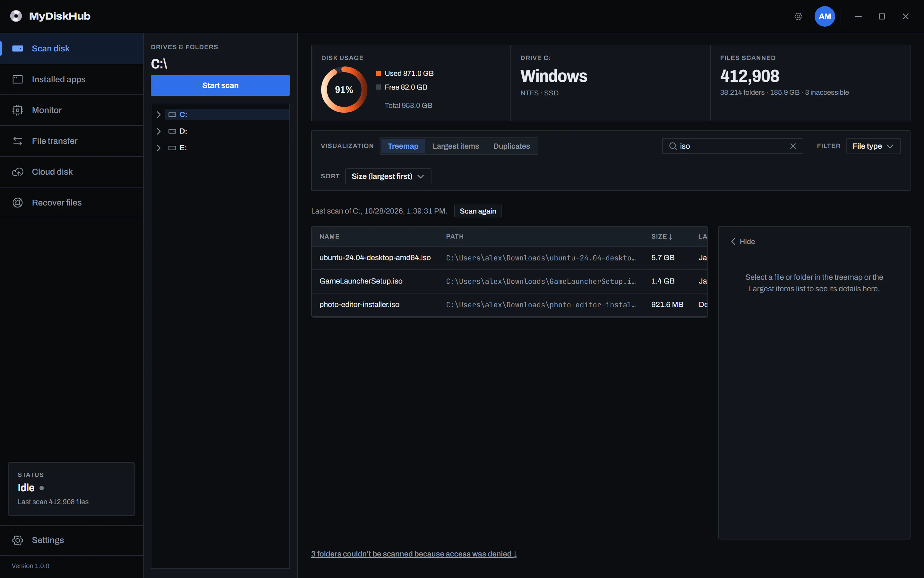Image resolution: width=924 pixels, height=578 pixels.
Task: Switch to the Largest items tab
Action: pos(456,146)
